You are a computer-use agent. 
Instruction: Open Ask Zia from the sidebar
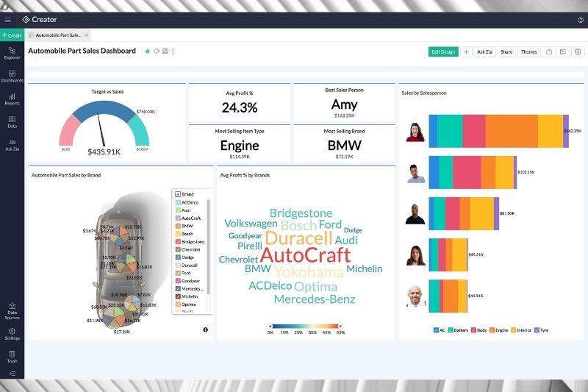12,145
